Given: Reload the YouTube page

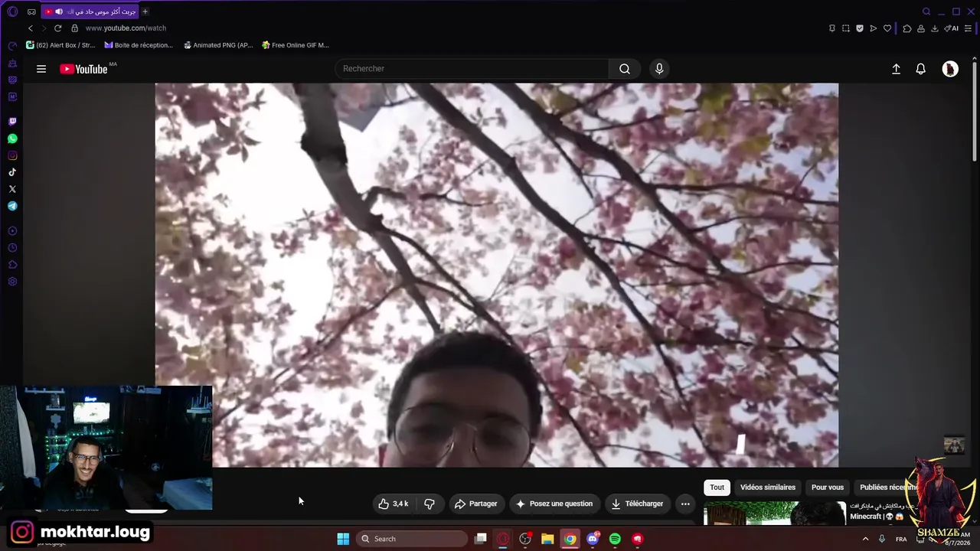Looking at the screenshot, I should 57,28.
